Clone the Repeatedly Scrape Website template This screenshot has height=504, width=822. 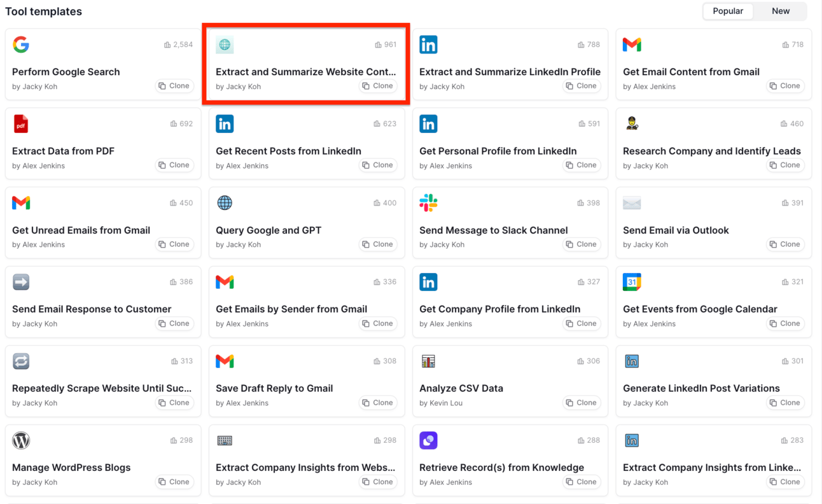(174, 403)
